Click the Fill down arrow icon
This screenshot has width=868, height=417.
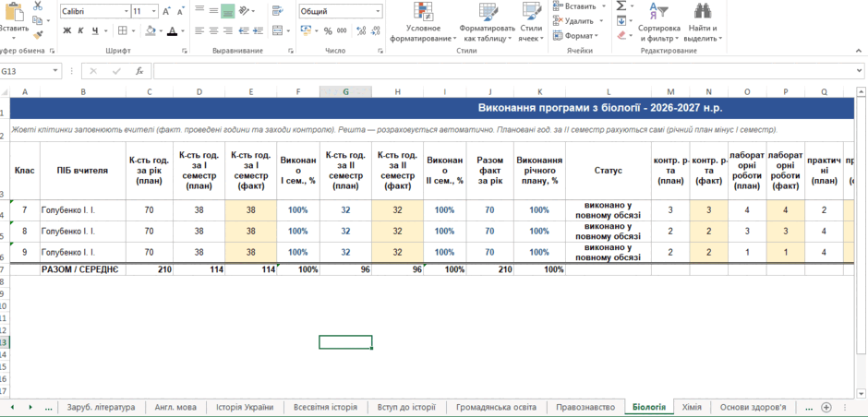621,21
